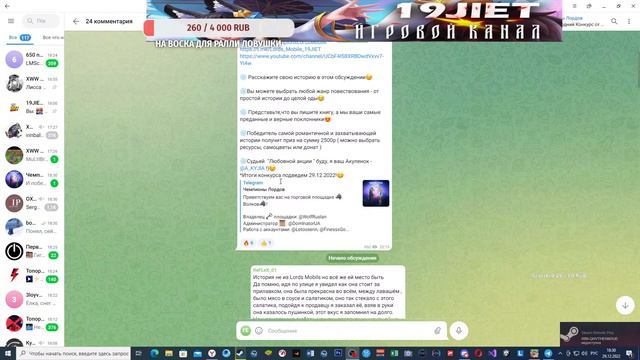Open the 3loyv chat with pink avatar
640x360 pixels.
pyautogui.click(x=32, y=299)
